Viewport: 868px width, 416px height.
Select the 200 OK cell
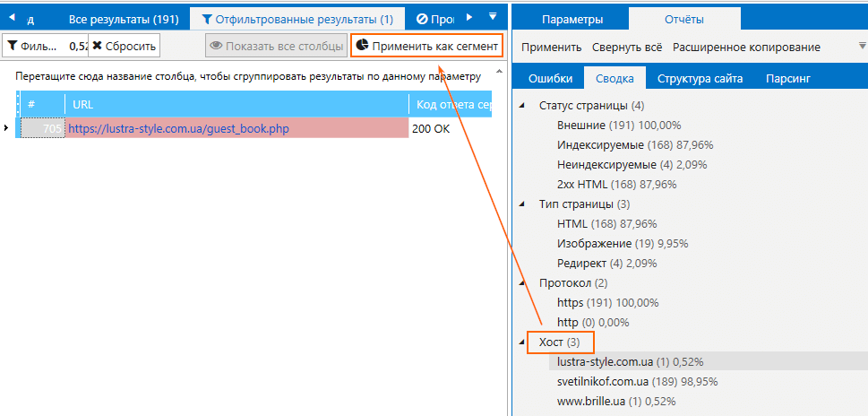[x=450, y=128]
